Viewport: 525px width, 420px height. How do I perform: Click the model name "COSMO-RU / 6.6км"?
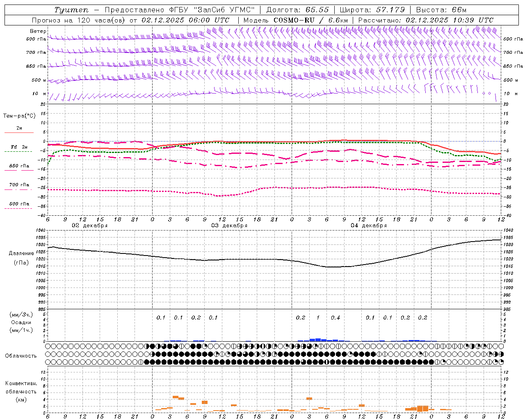point(310,20)
